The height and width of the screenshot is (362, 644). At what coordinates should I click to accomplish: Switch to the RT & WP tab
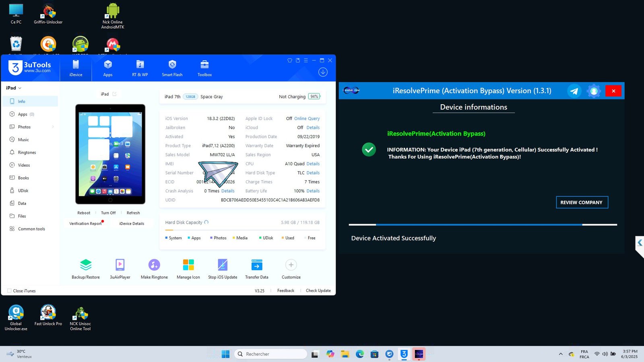[x=140, y=68]
